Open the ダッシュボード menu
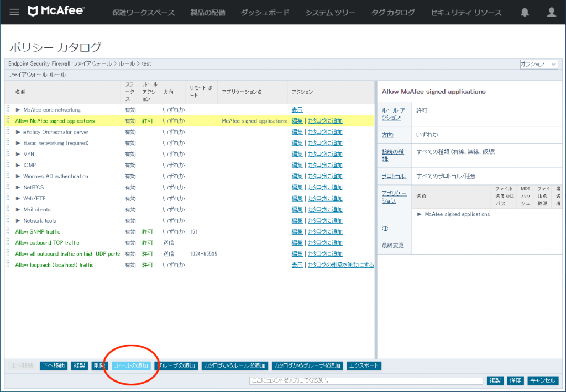 click(265, 13)
